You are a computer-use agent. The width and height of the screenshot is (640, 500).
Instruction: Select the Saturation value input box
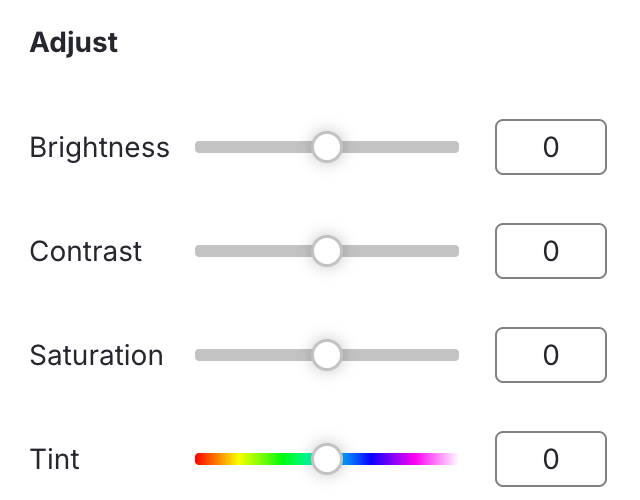(x=551, y=355)
